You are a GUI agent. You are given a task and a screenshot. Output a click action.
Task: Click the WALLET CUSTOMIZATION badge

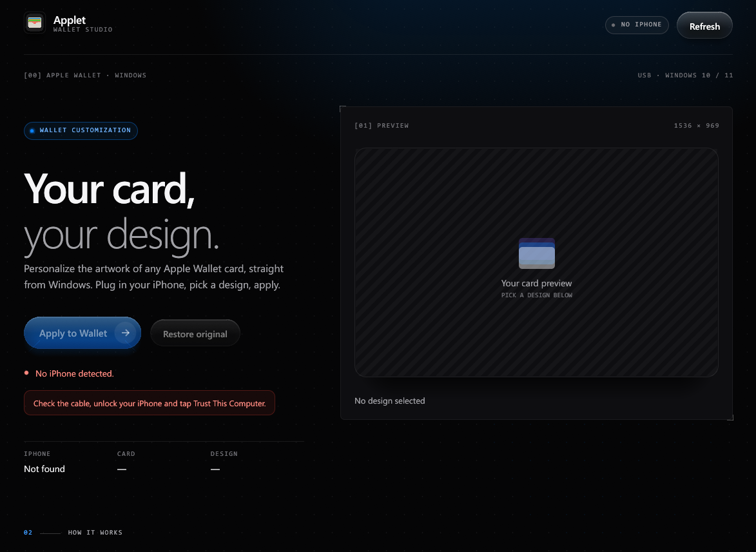[81, 130]
